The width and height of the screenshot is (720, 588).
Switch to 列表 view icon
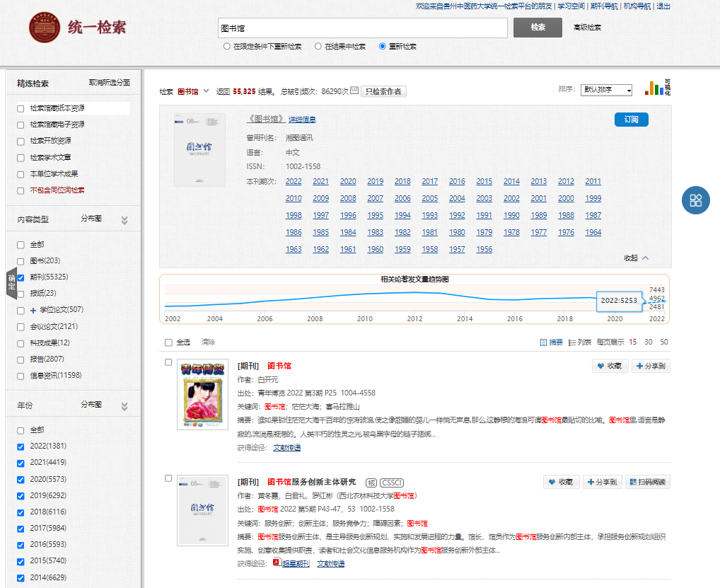pos(572,342)
